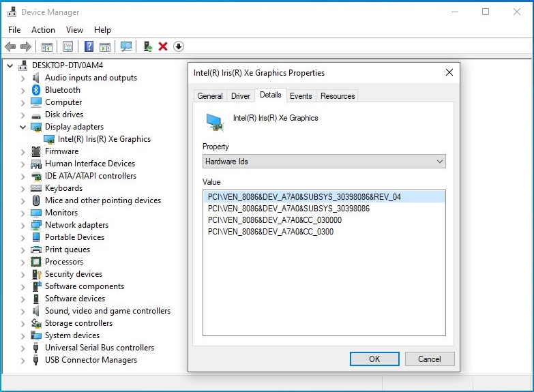Click the Processors icon in the tree
The height and width of the screenshot is (392, 534).
tap(35, 262)
